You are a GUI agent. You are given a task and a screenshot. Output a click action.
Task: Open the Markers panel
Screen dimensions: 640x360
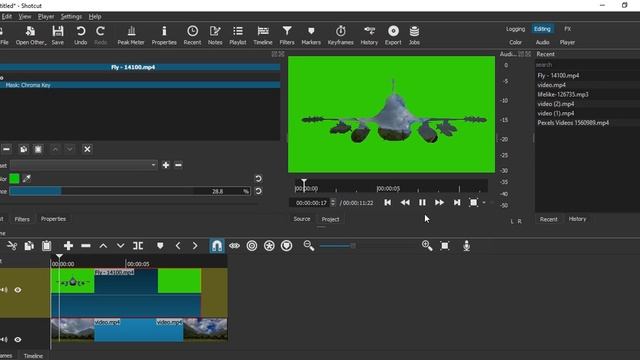pyautogui.click(x=311, y=35)
